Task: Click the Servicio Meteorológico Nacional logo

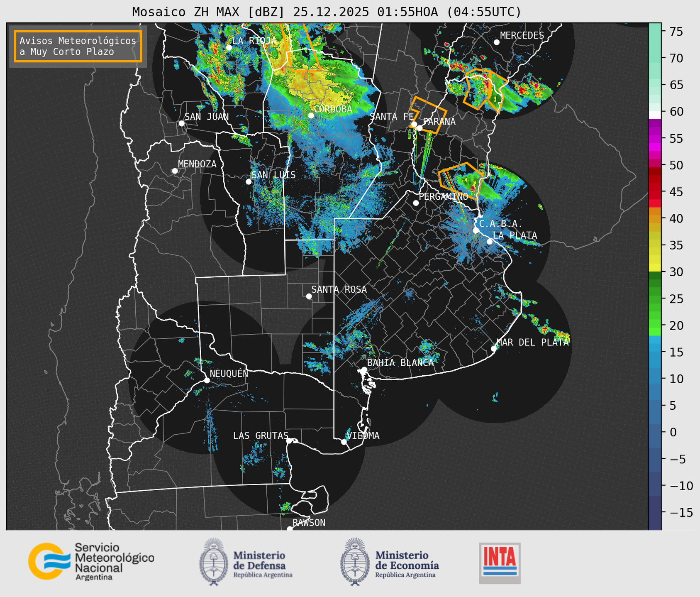Action: coord(91,561)
